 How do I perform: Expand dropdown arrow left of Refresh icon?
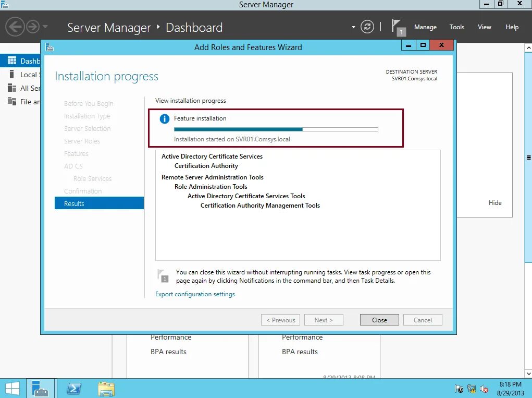[x=353, y=27]
